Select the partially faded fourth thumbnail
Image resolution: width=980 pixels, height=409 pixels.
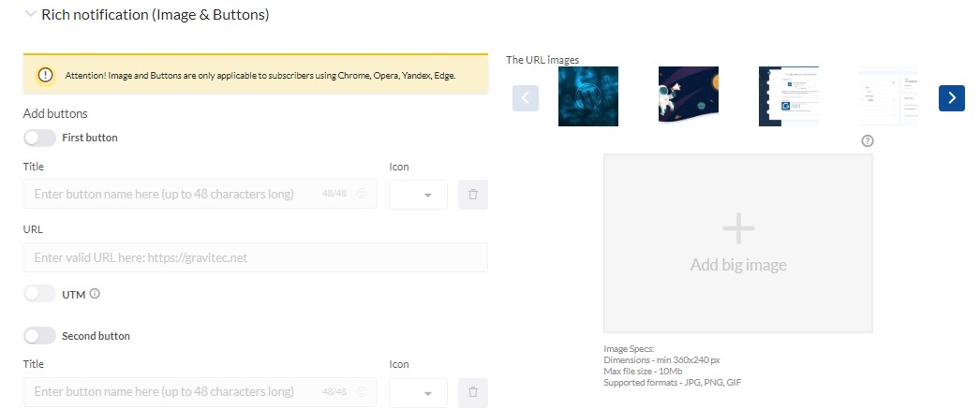(x=888, y=96)
